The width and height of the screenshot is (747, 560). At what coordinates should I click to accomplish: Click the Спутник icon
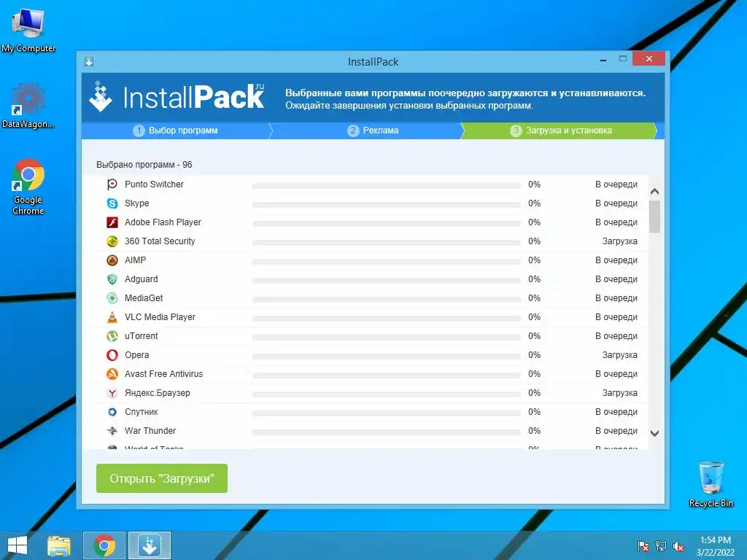pyautogui.click(x=112, y=412)
